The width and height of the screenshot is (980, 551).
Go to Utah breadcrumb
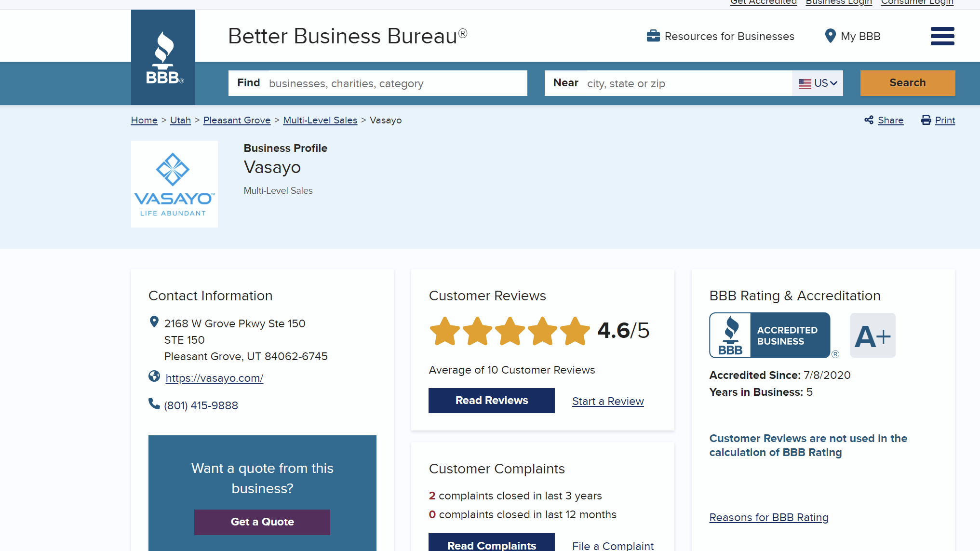tap(180, 120)
